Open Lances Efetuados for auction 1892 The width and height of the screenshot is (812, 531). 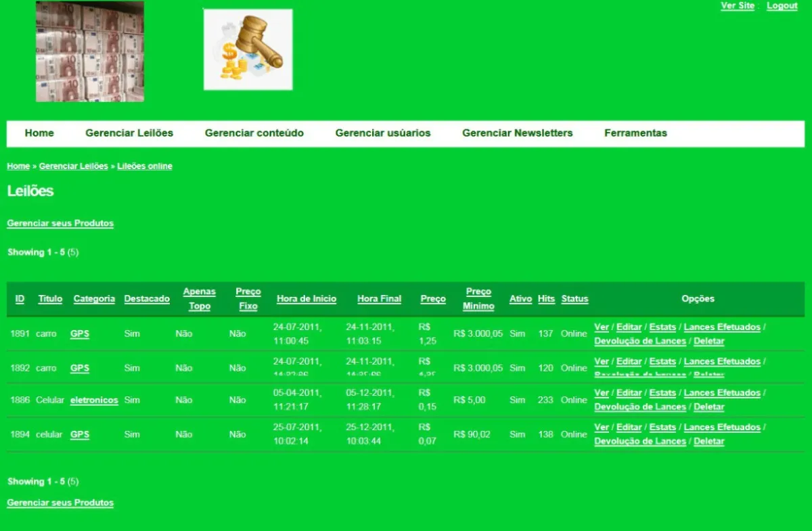coord(722,362)
